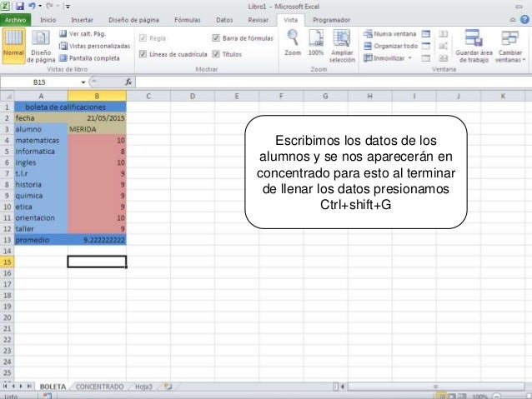
Task: Minimize the ribbon with caret icon
Action: (x=513, y=20)
